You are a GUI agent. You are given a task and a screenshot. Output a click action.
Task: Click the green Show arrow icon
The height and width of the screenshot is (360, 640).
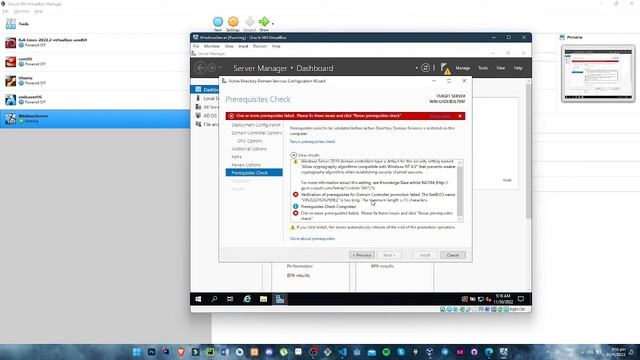pos(264,21)
